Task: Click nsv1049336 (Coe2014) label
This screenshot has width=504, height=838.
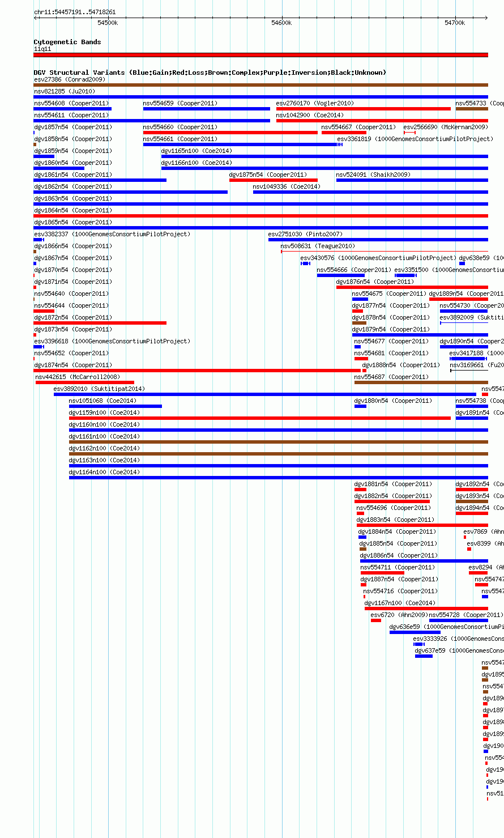Action: [x=287, y=186]
